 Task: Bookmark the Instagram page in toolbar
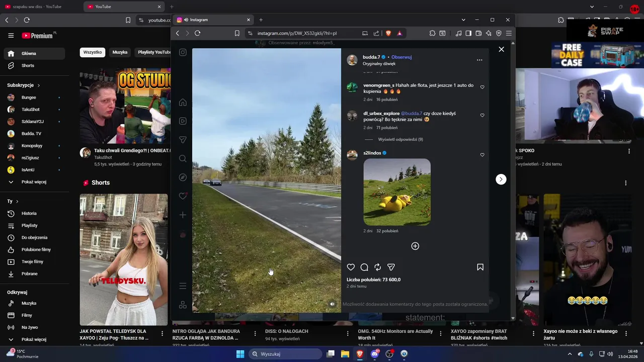point(237,33)
